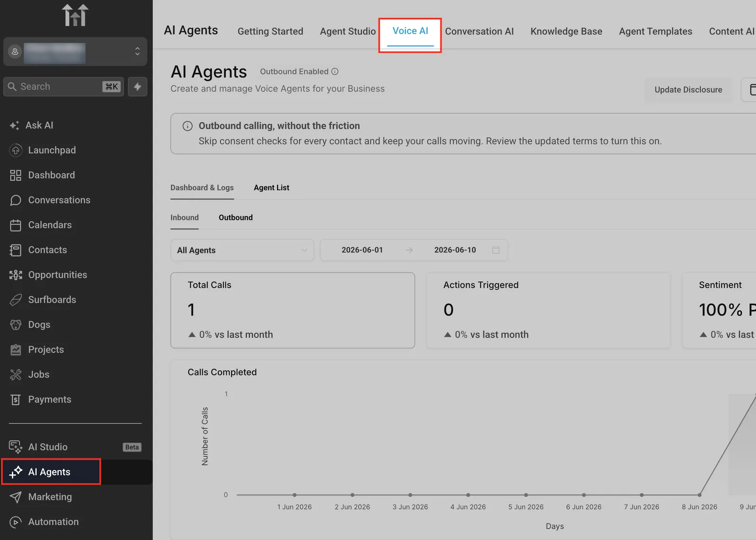
Task: Click the info icon in outbound calling banner
Action: [188, 126]
